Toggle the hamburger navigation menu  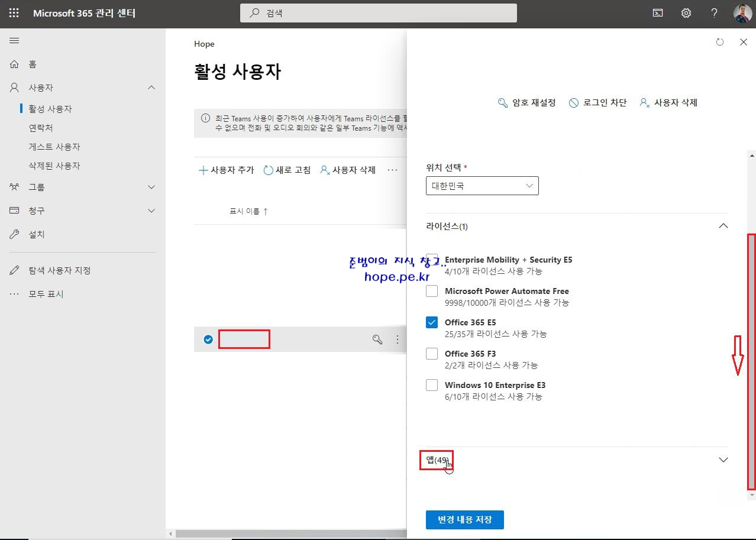(x=15, y=41)
